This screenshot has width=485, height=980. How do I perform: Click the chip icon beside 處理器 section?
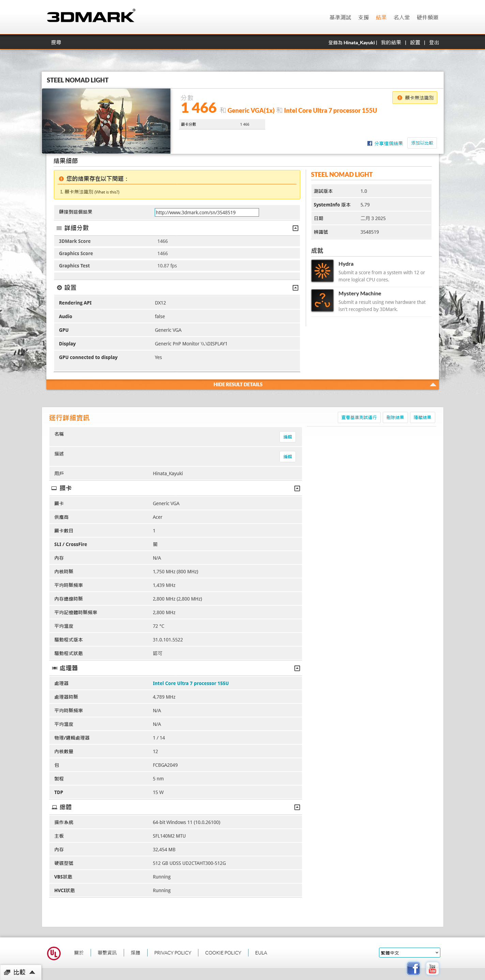(x=55, y=668)
